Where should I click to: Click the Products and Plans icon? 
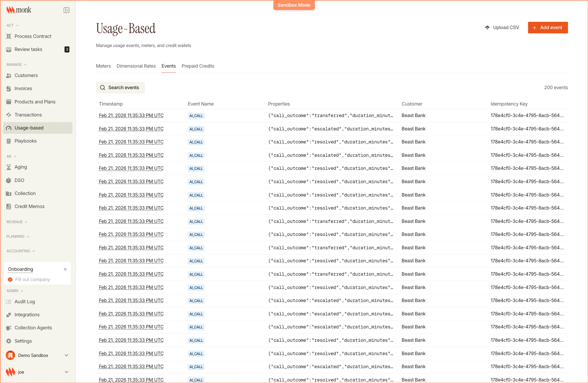coord(9,102)
